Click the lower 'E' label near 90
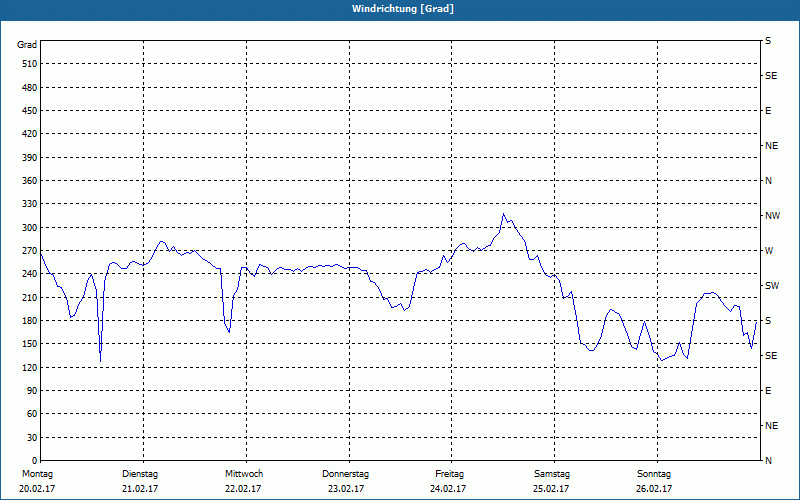 768,391
